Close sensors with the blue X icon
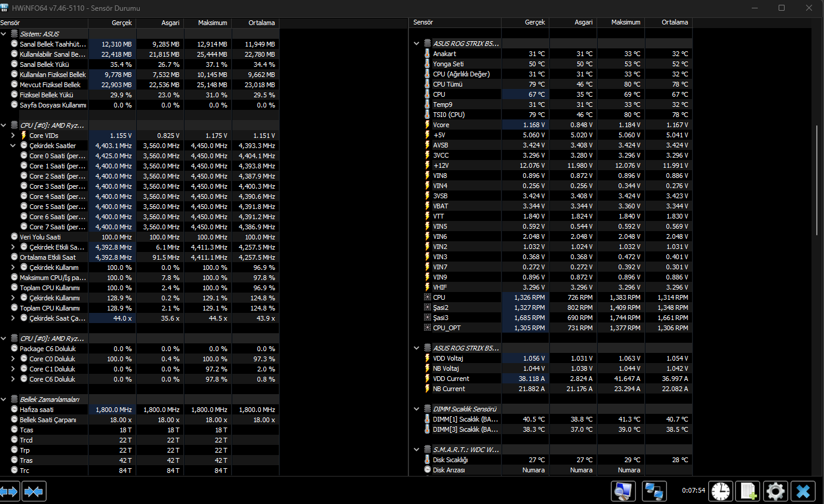Image resolution: width=824 pixels, height=504 pixels. click(x=803, y=491)
